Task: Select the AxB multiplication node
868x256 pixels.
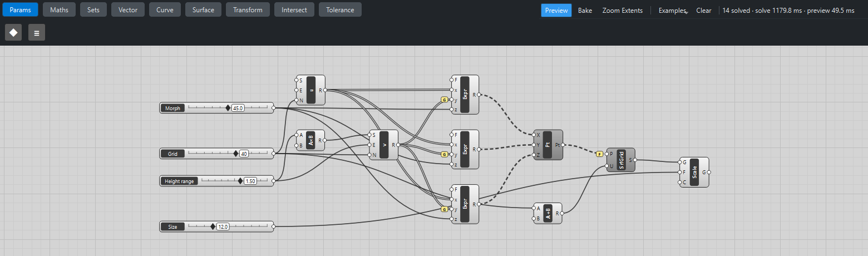Action: 310,141
